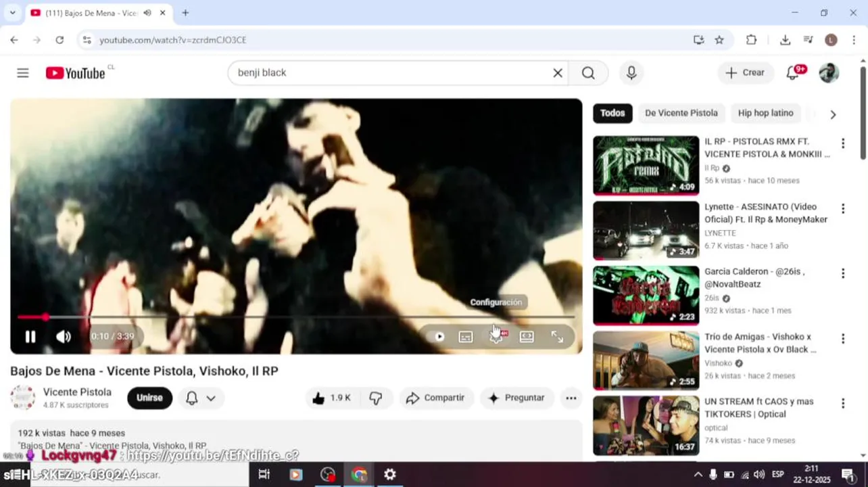Viewport: 868px width, 487px height.
Task: Open Lynette - ASESINATO video thumbnail
Action: pyautogui.click(x=646, y=231)
